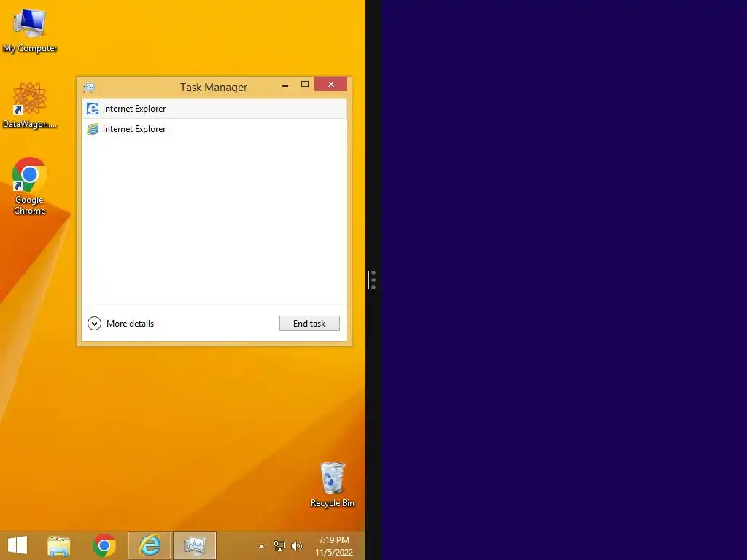Close the Task Manager window

tap(330, 85)
